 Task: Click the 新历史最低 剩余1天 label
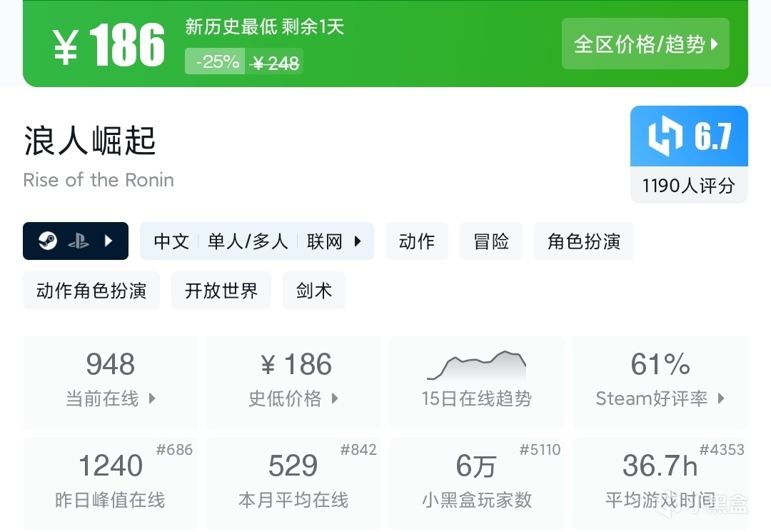click(x=265, y=26)
